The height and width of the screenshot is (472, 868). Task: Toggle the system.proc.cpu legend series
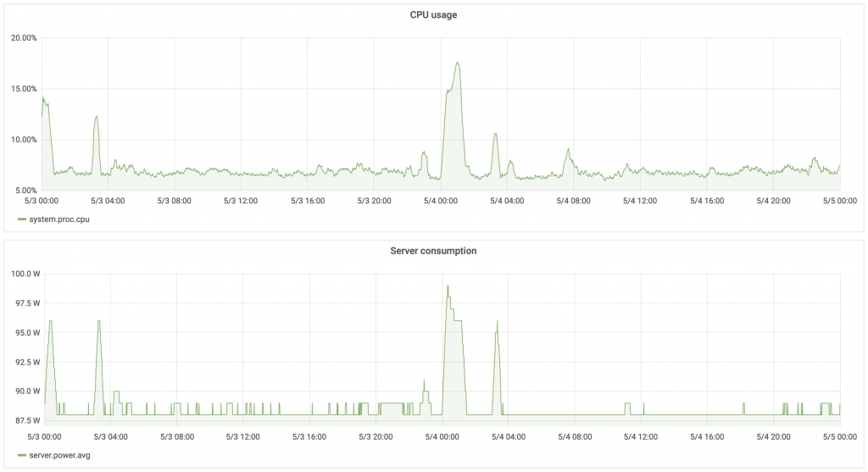pos(58,219)
